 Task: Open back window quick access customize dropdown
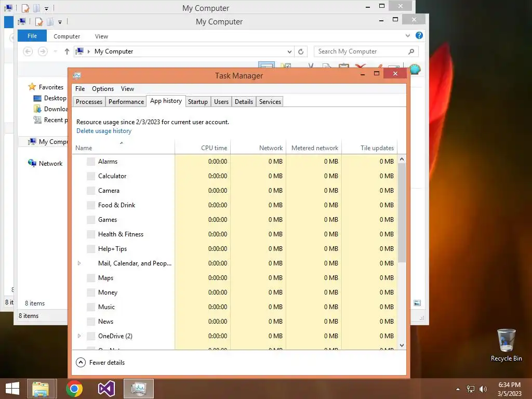(46, 8)
